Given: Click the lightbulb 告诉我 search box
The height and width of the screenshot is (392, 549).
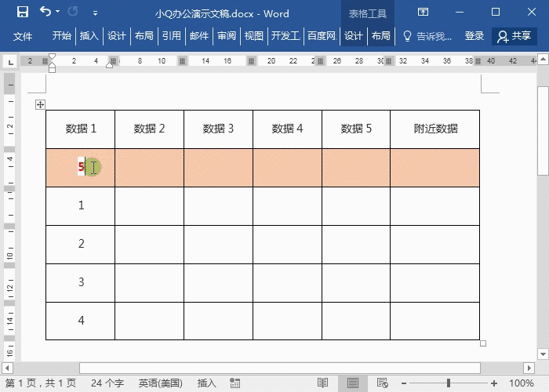Looking at the screenshot, I should [x=427, y=36].
